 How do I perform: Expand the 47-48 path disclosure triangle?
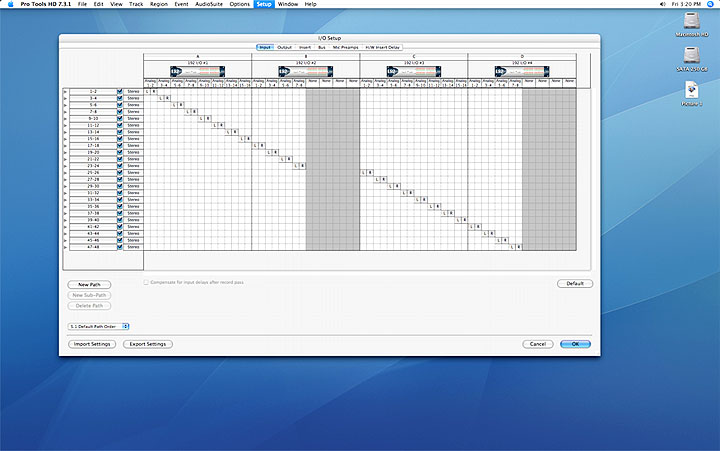(x=65, y=247)
